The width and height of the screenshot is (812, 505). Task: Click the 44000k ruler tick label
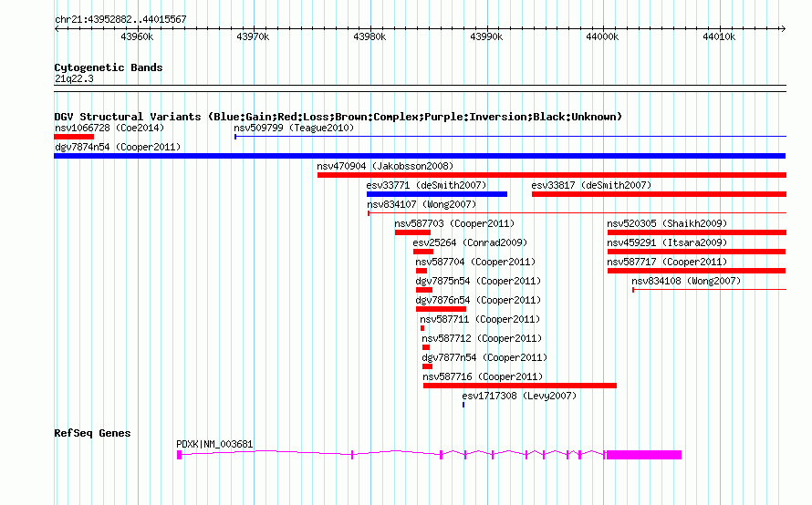tap(602, 36)
